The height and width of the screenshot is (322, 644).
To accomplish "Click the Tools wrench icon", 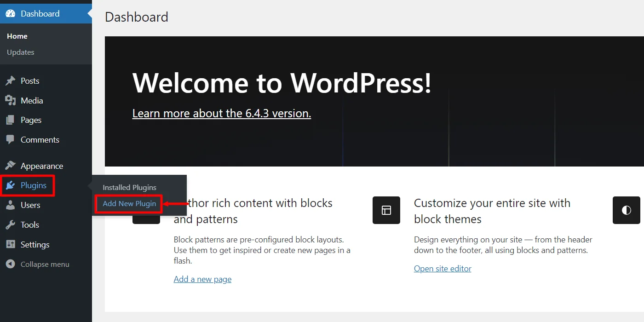I will 10,225.
